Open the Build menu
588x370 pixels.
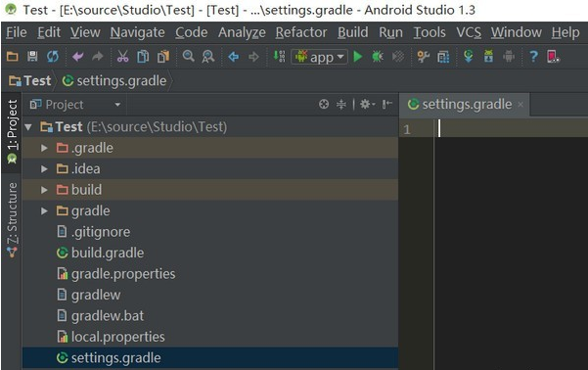(x=353, y=32)
